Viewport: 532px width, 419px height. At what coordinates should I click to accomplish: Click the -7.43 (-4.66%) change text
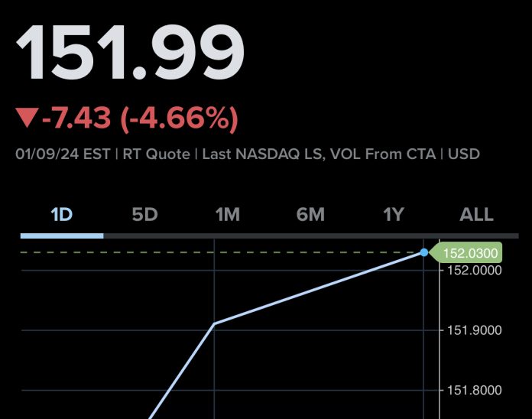click(140, 118)
